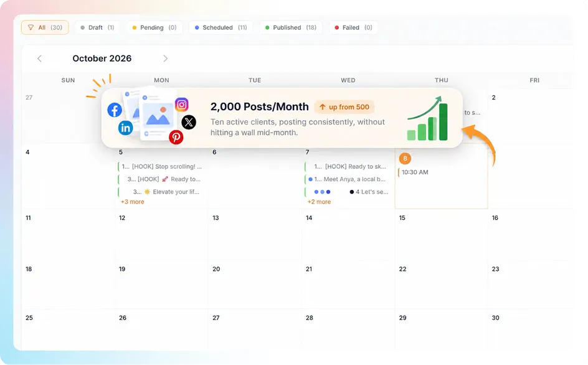Screen dimensions: 588x365
Task: Click the '2,000 Posts/Month' heading
Action: pyautogui.click(x=260, y=107)
